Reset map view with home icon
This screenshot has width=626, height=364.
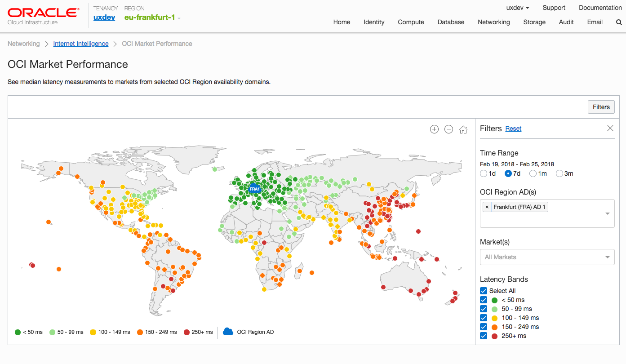[463, 129]
